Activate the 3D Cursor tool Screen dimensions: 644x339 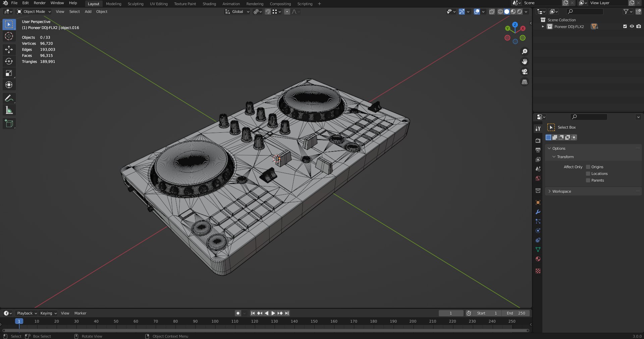9,36
